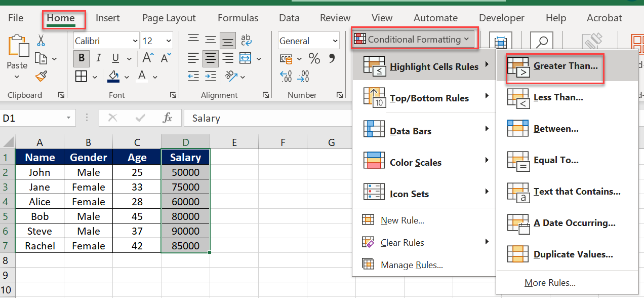This screenshot has height=298, width=644.
Task: Apply cell borders with the Borders icon
Action: [x=81, y=77]
